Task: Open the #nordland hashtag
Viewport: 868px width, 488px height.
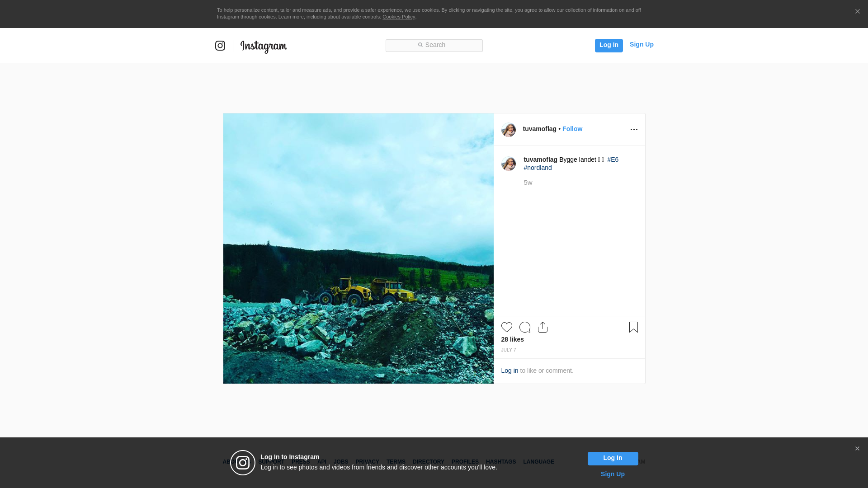Action: [x=538, y=168]
